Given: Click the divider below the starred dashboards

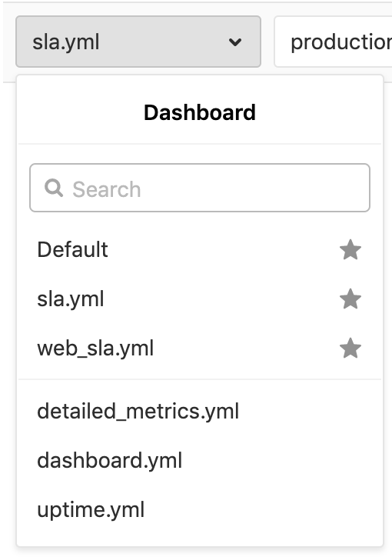Looking at the screenshot, I should click(200, 379).
